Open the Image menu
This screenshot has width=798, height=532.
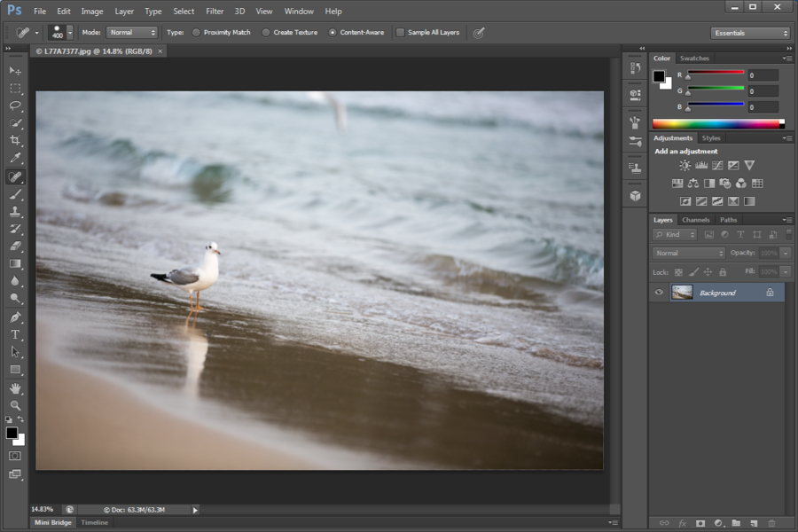[92, 12]
